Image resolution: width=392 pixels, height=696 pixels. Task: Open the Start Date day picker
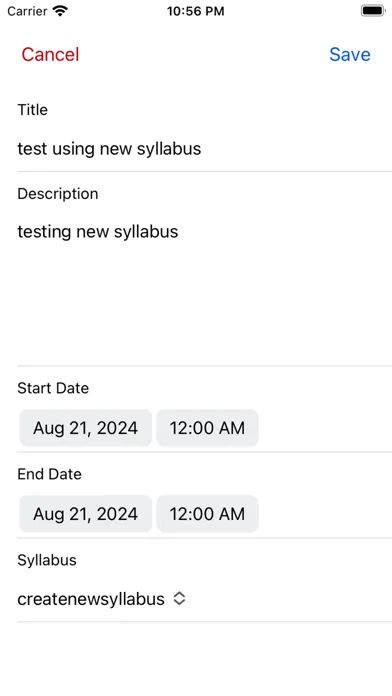pos(86,428)
